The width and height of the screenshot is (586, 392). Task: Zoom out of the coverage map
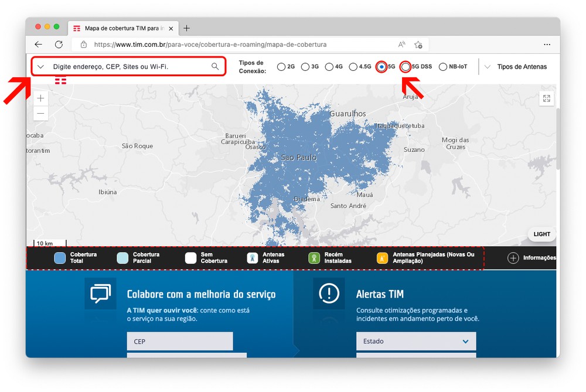[40, 113]
